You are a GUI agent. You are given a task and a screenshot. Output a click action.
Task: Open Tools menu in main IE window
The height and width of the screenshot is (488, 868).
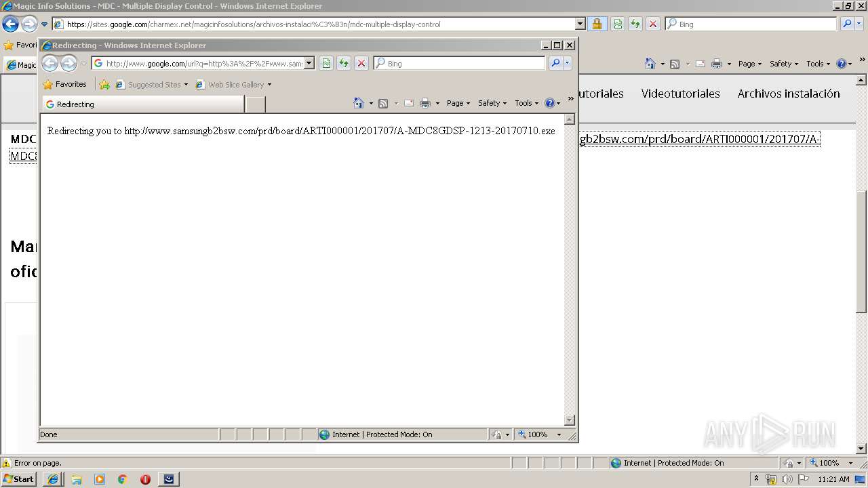coord(818,64)
